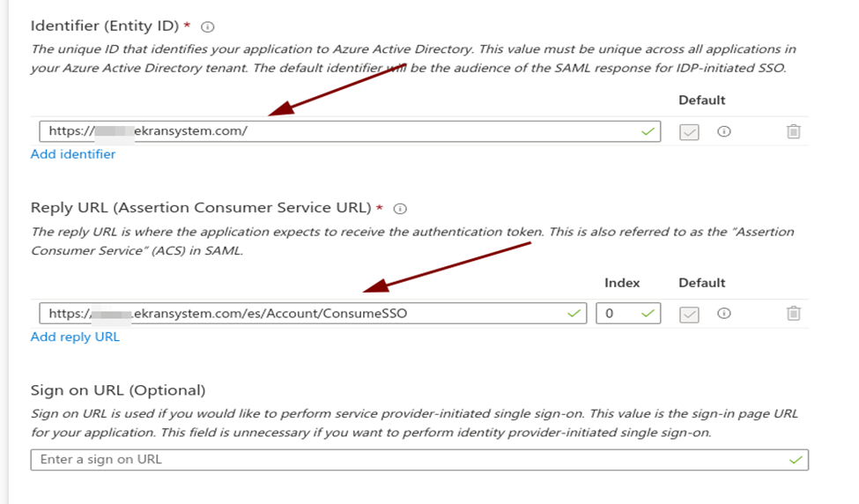This screenshot has width=859, height=504.
Task: Click into the ConsumeSSO reply URL field
Action: [x=308, y=313]
